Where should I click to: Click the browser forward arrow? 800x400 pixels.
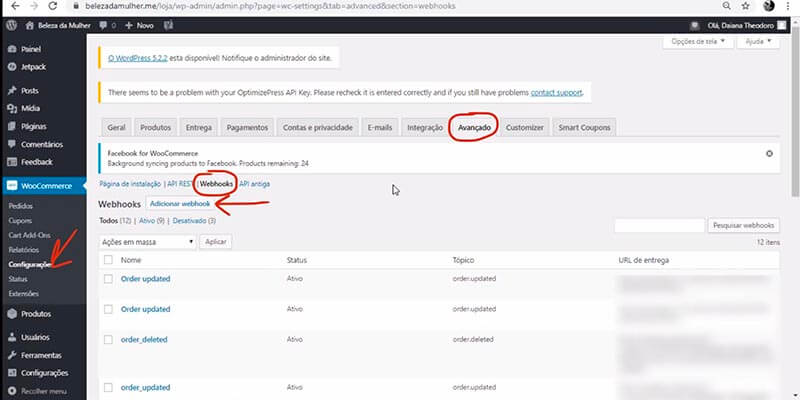(x=34, y=6)
